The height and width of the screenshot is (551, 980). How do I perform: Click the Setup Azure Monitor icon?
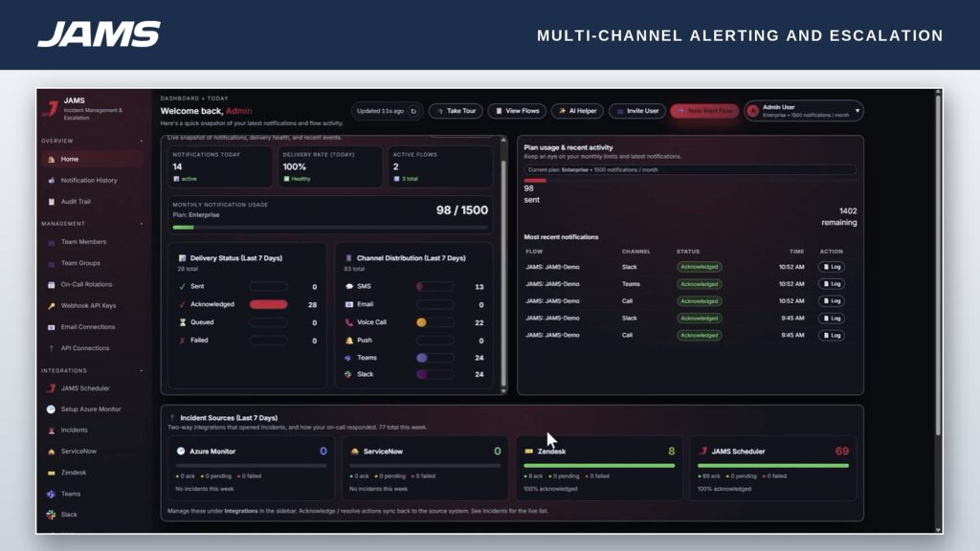pyautogui.click(x=52, y=409)
